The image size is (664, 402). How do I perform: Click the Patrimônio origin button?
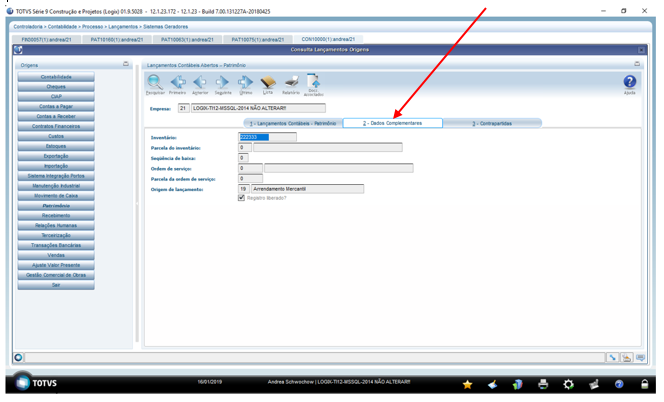click(56, 205)
